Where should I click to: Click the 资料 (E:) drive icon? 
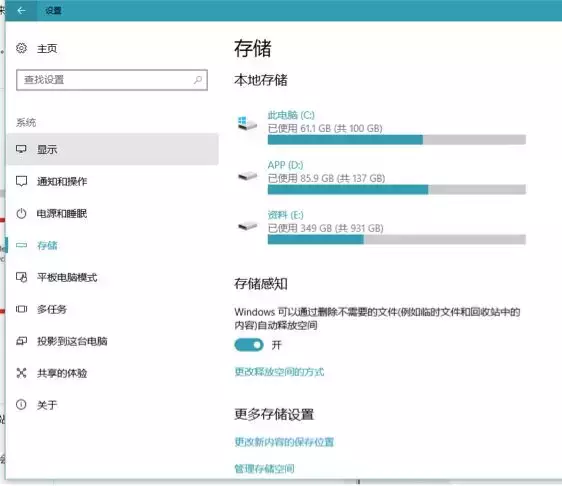click(248, 226)
